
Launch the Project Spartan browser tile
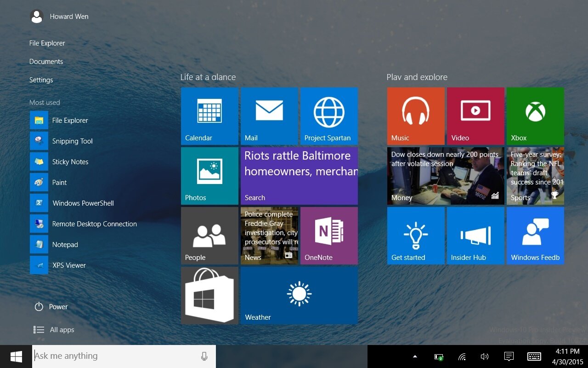329,116
